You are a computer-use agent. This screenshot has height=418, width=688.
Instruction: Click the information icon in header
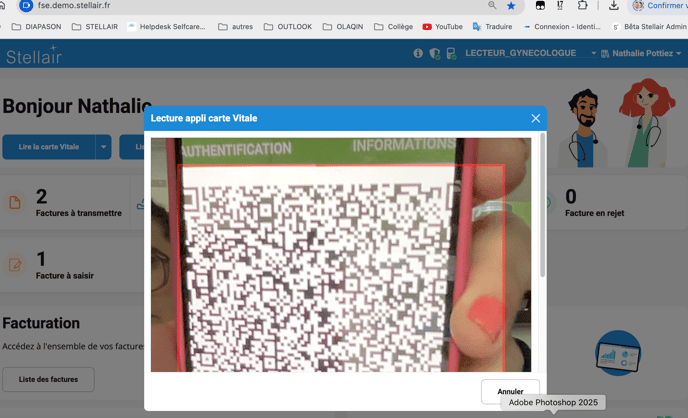click(x=418, y=53)
